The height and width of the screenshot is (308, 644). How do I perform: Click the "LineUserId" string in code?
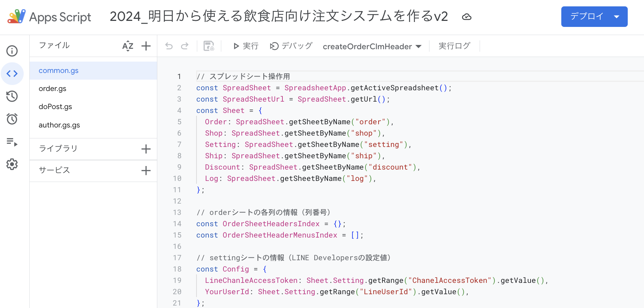386,292
